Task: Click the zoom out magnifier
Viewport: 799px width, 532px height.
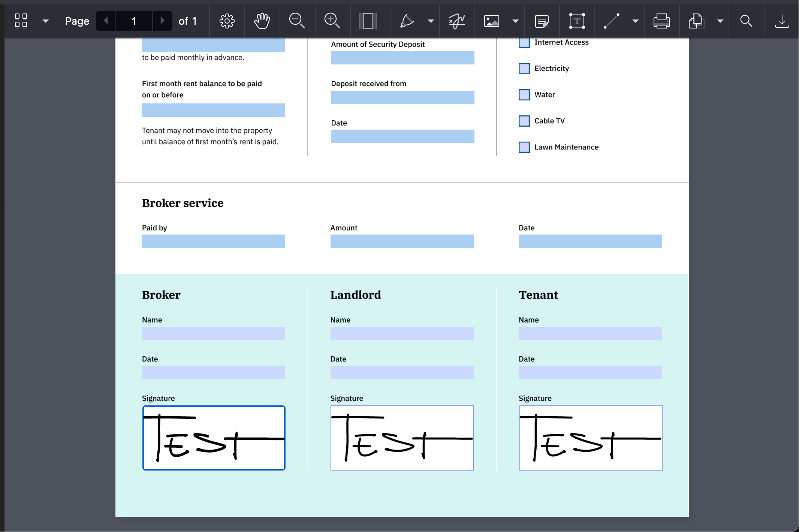Action: (297, 21)
